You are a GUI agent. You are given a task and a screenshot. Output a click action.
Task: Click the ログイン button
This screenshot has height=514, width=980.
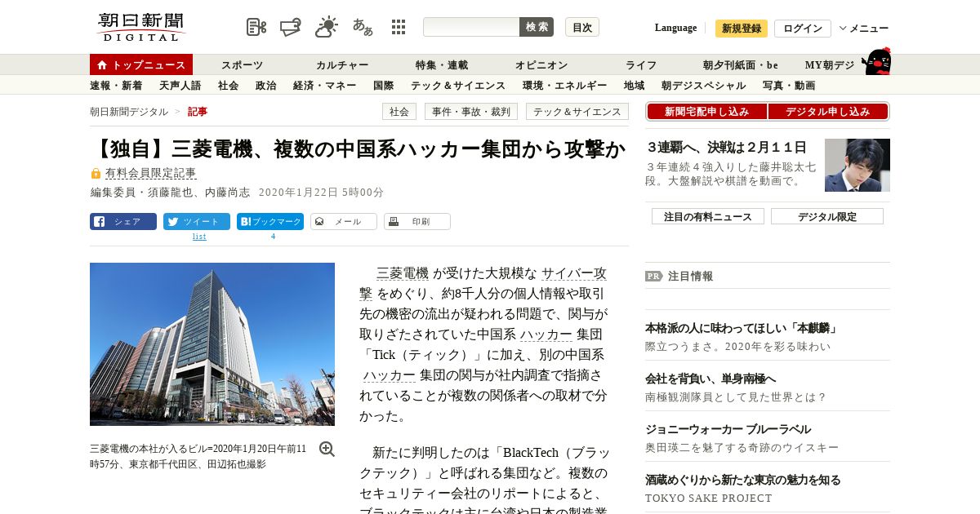803,29
